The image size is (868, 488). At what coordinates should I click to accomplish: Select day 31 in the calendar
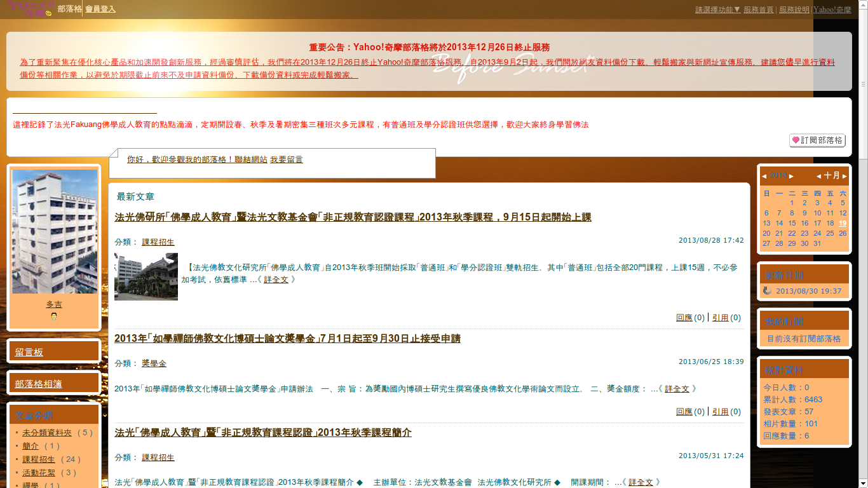pos(817,243)
